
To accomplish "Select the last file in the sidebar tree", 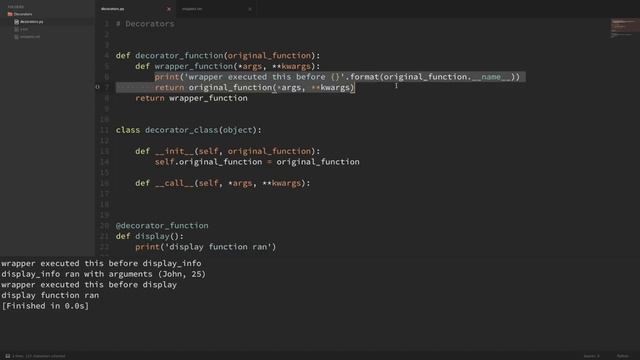I will (30, 37).
